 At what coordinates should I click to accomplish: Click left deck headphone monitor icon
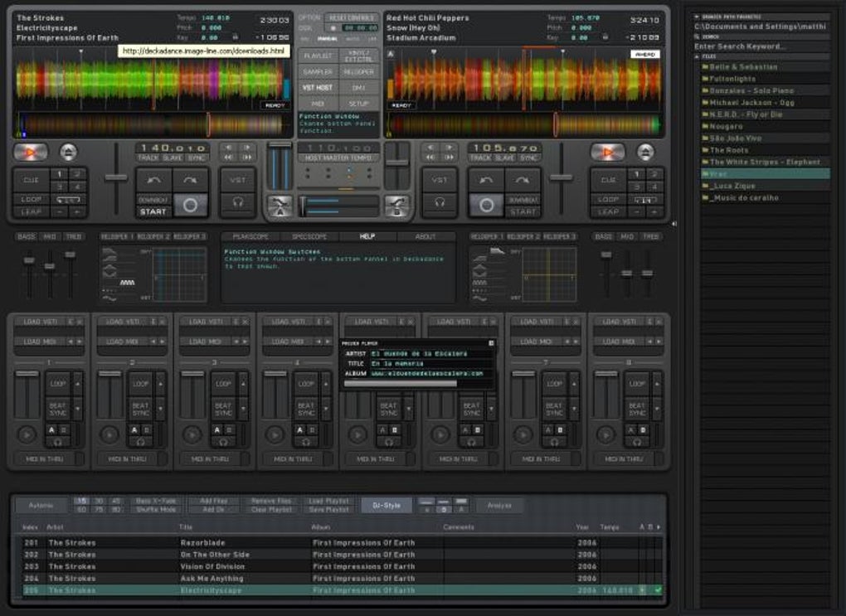[x=237, y=201]
